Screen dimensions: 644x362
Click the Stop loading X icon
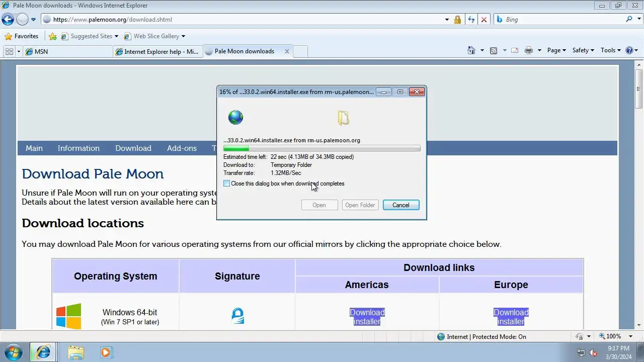(484, 20)
